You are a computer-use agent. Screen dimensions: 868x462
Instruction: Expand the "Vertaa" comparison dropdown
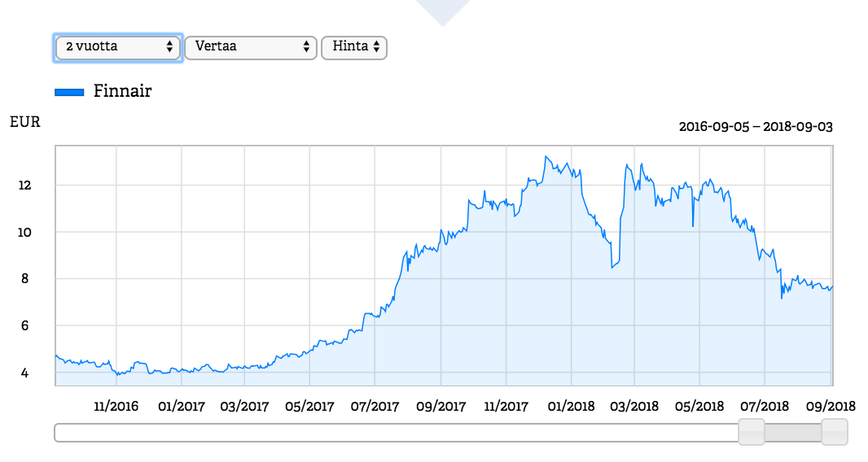click(250, 47)
